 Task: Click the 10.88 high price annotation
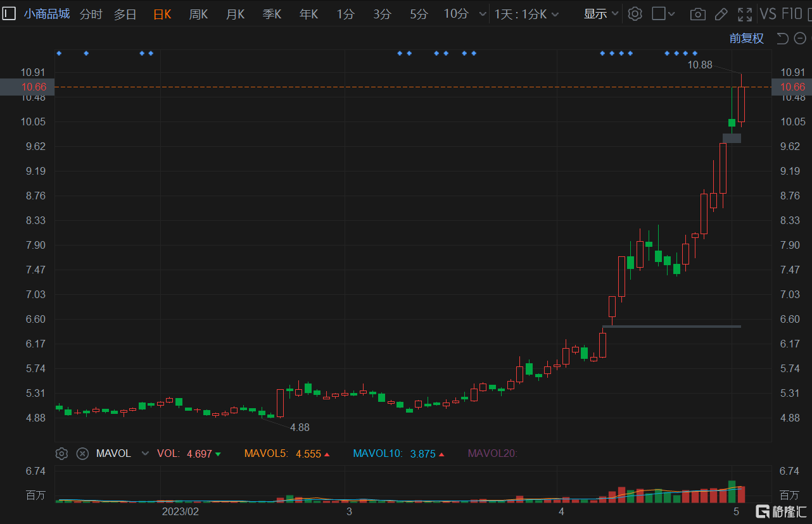700,65
